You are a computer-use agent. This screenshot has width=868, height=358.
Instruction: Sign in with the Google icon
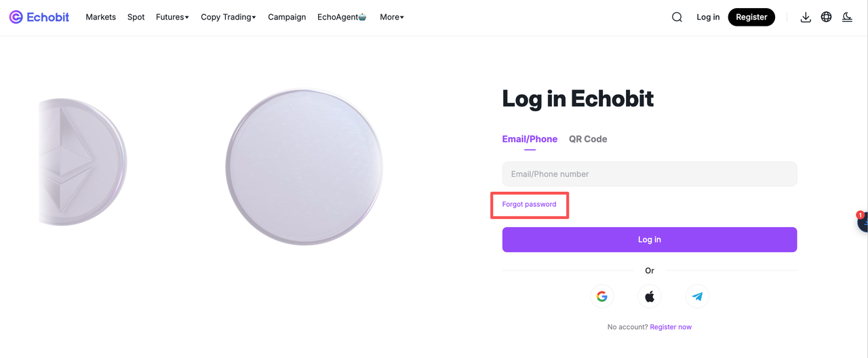point(601,296)
